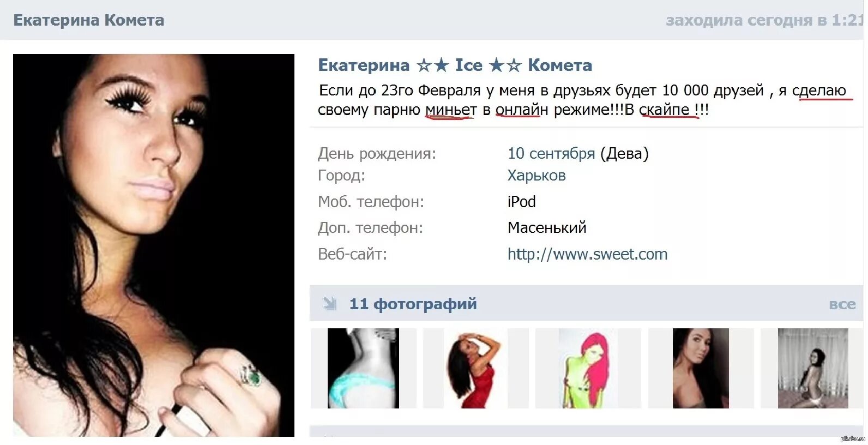Follow the birthday link 10 сентября
The width and height of the screenshot is (868, 445).
coord(551,153)
